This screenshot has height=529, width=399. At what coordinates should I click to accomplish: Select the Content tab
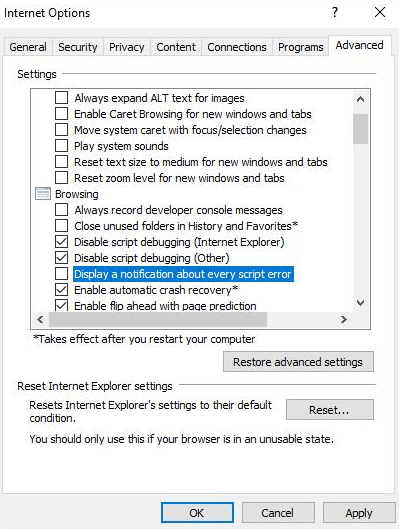click(x=176, y=47)
